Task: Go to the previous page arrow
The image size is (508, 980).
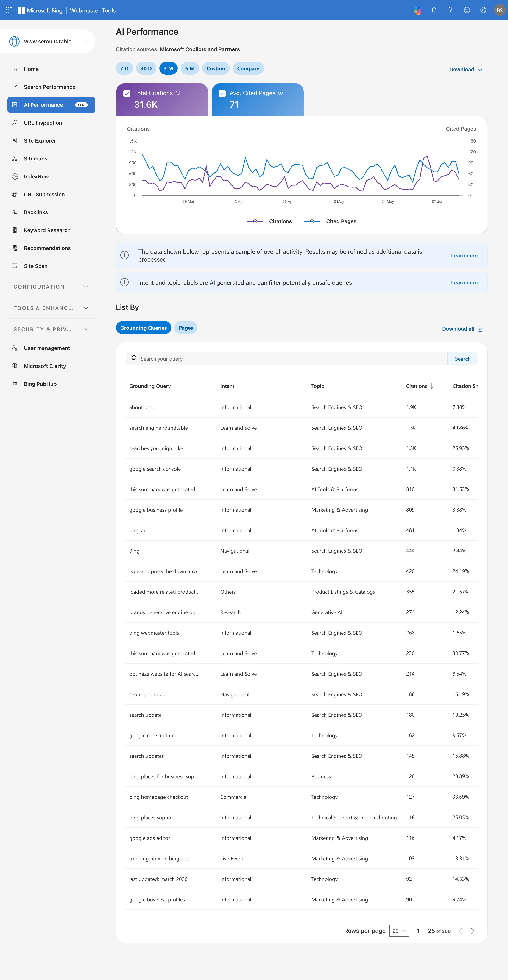Action: coord(460,931)
